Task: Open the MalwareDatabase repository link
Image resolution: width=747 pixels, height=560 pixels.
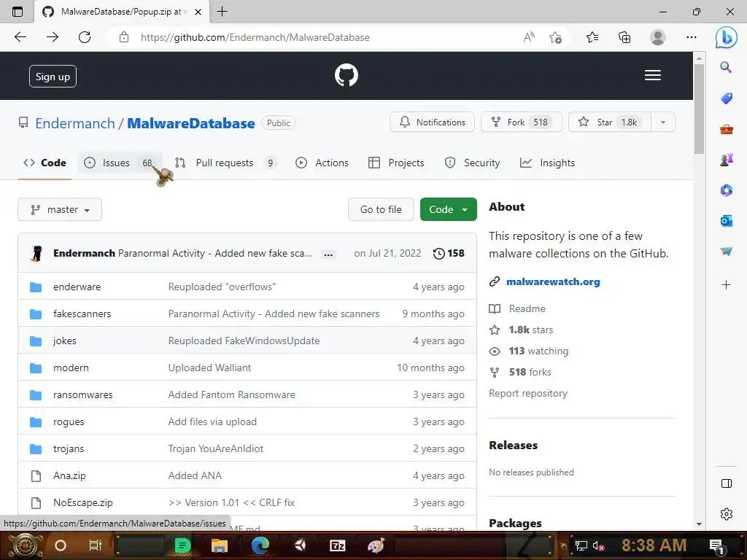Action: click(x=191, y=123)
